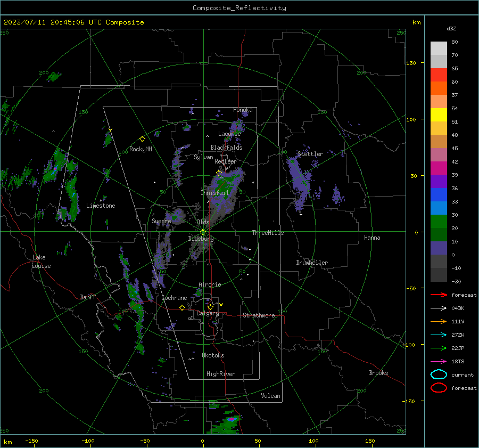Click the RockyMH label on map

point(141,149)
